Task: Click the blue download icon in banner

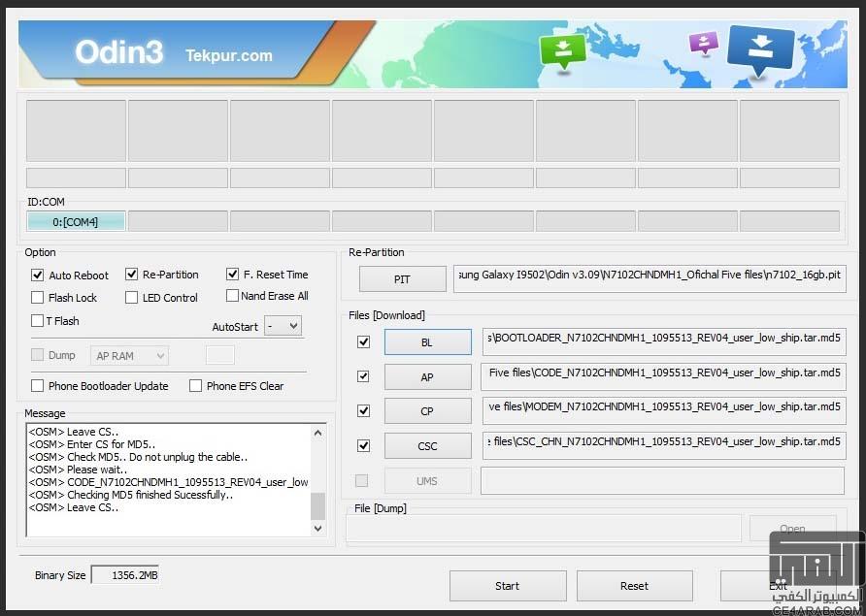Action: pyautogui.click(x=760, y=49)
